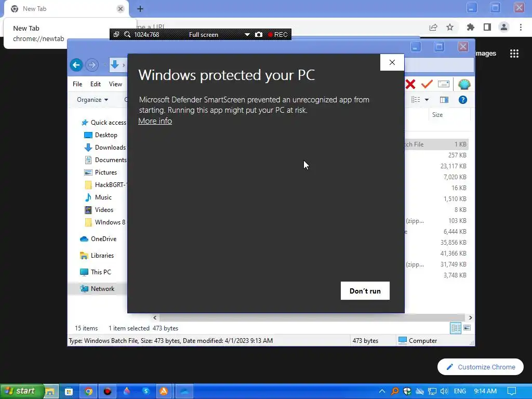This screenshot has height=399, width=532.
Task: Click the orange checkmark toolbar icon
Action: (x=427, y=84)
